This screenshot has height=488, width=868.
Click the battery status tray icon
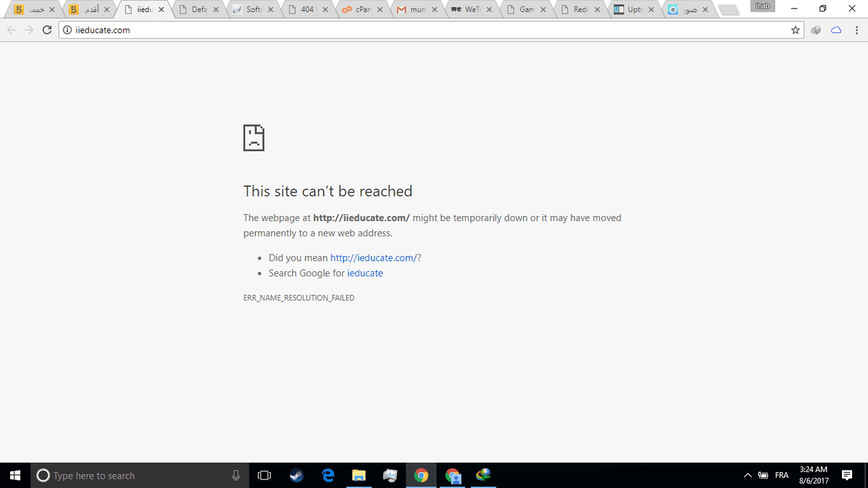pyautogui.click(x=764, y=475)
